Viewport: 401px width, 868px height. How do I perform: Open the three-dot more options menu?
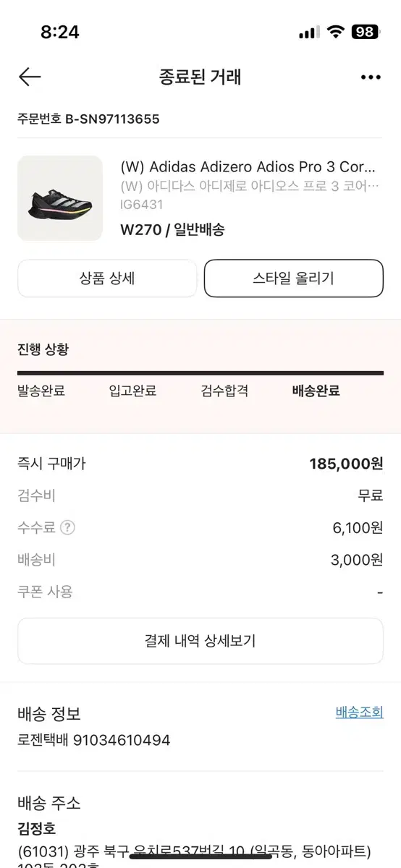click(371, 77)
